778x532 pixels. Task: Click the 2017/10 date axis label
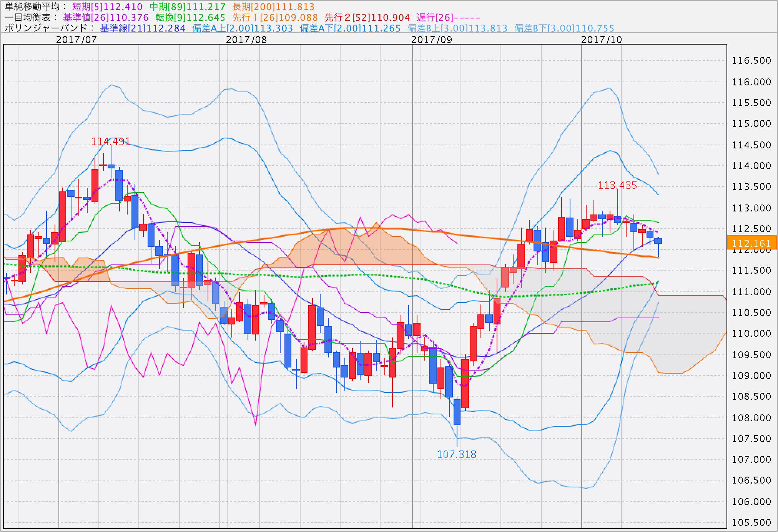[x=602, y=40]
